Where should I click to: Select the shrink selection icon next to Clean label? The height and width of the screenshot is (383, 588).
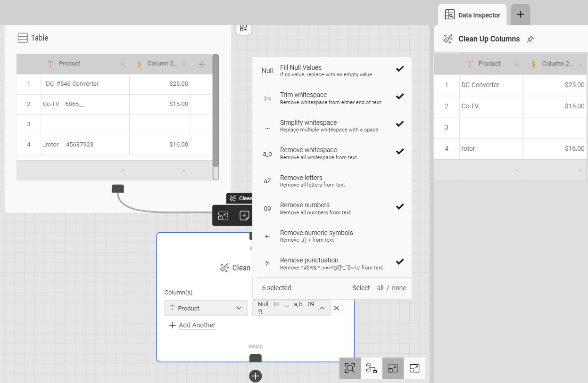[224, 215]
